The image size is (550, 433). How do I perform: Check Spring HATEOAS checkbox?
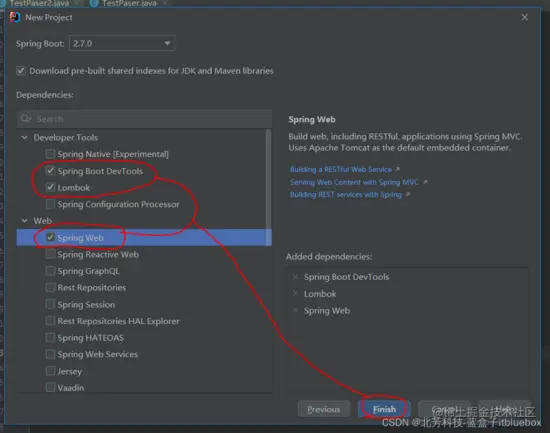(51, 338)
